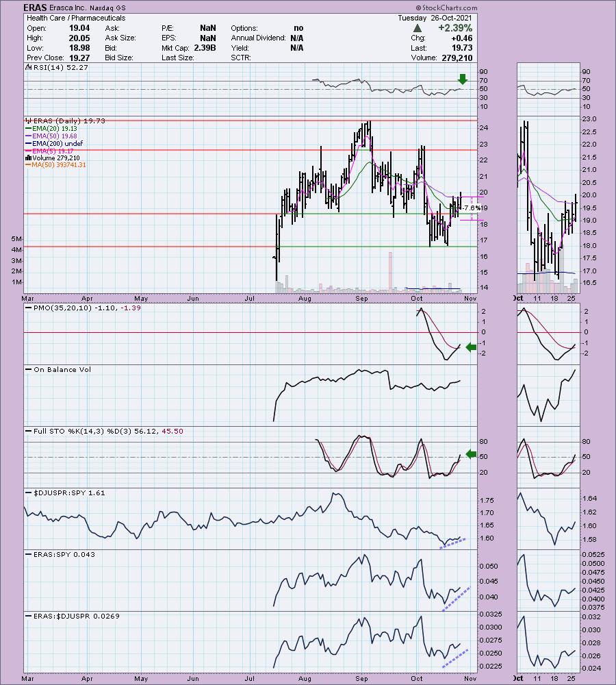616x685 pixels.
Task: Click the Volume 279,210 legend entry in price panel
Action: click(x=53, y=158)
